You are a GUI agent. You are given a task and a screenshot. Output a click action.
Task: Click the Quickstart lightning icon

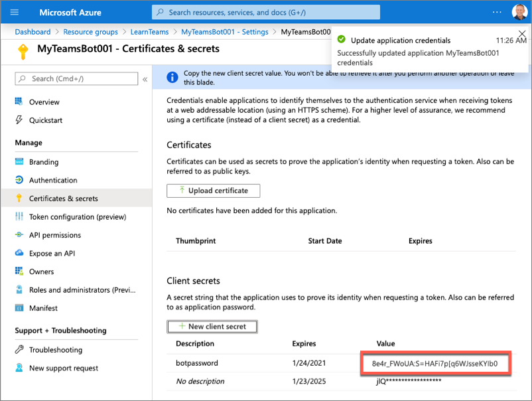point(19,120)
